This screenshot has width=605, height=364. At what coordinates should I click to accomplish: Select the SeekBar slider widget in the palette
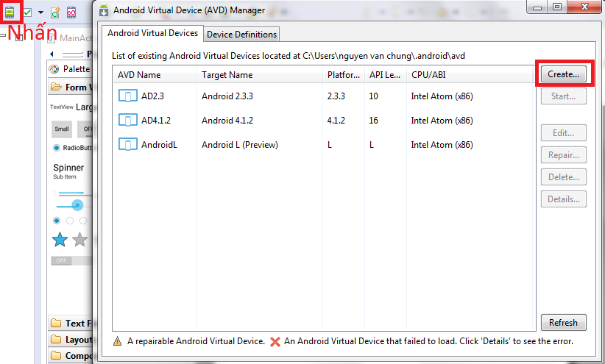tap(74, 205)
